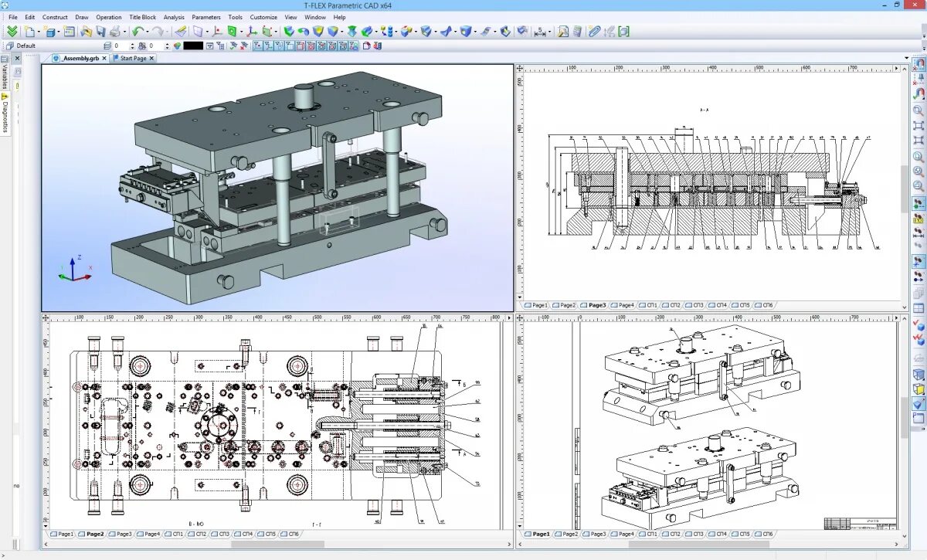Open dropdown arrow next to Workplane icon
Image resolution: width=927 pixels, height=560 pixels.
click(x=207, y=32)
